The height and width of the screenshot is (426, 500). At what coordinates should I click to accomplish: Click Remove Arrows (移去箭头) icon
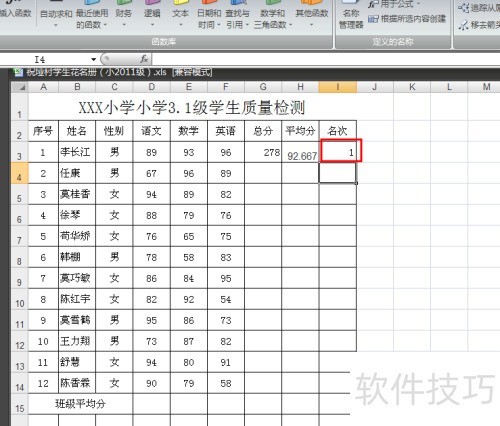click(463, 24)
